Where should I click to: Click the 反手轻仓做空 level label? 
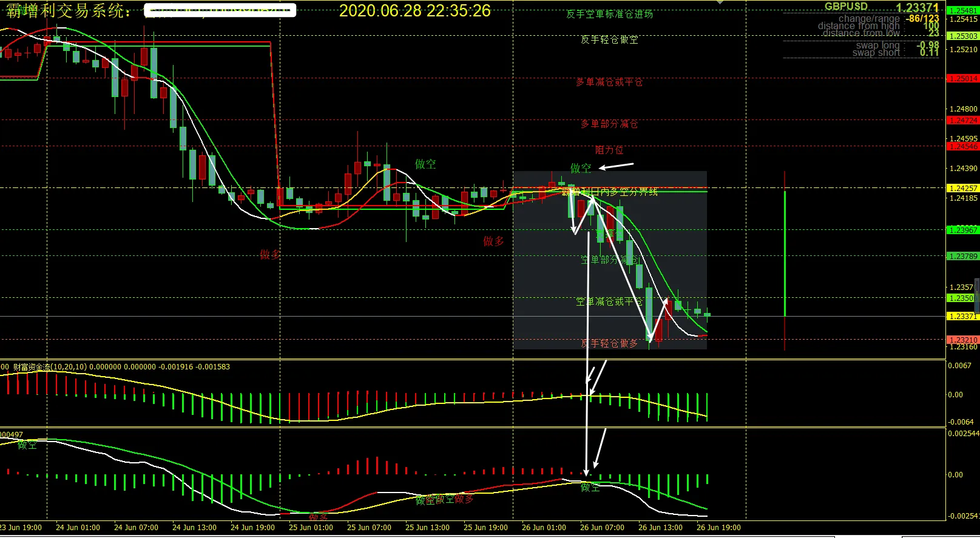click(x=609, y=39)
